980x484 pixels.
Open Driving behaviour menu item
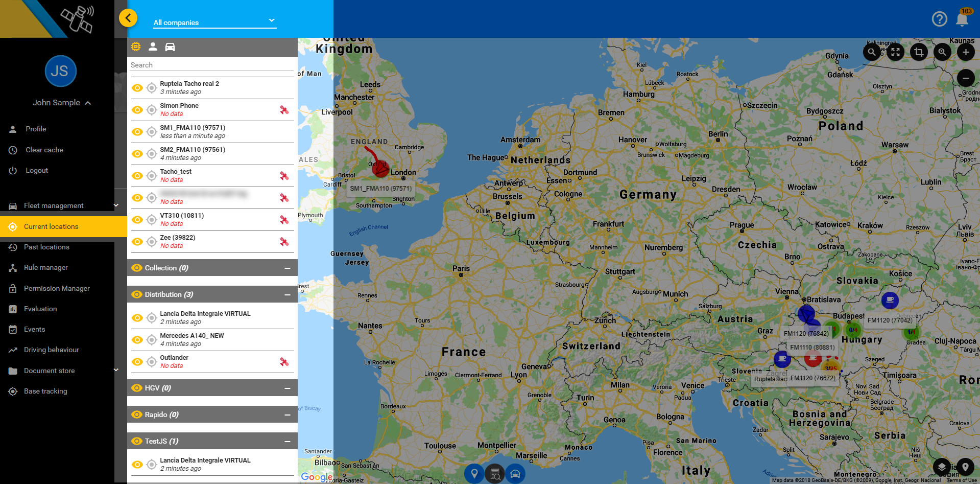coord(51,350)
